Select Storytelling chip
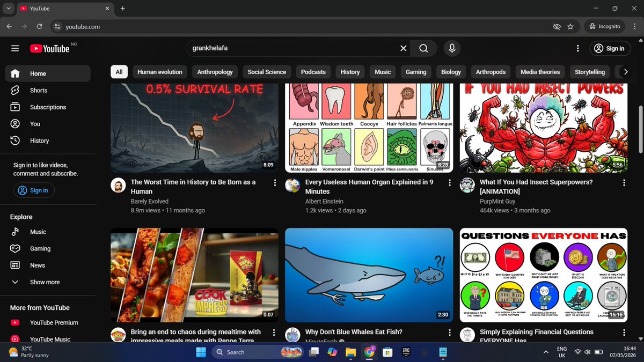 (590, 72)
